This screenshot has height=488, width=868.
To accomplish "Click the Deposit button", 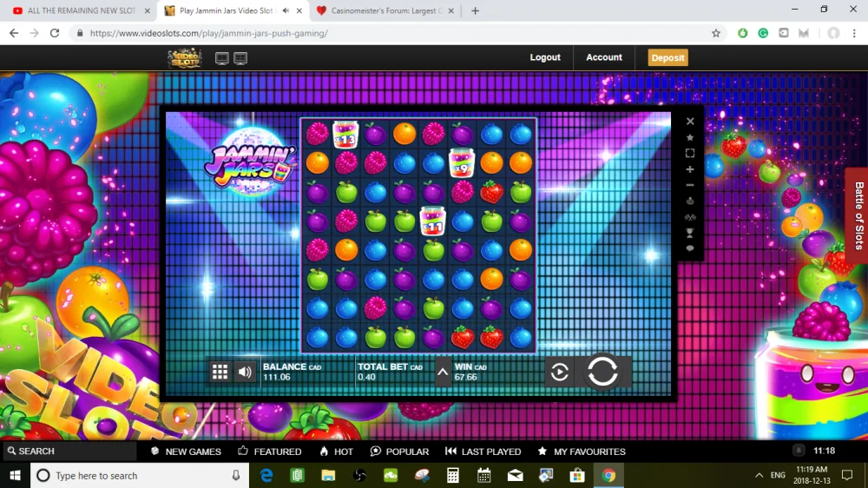I will pos(668,57).
